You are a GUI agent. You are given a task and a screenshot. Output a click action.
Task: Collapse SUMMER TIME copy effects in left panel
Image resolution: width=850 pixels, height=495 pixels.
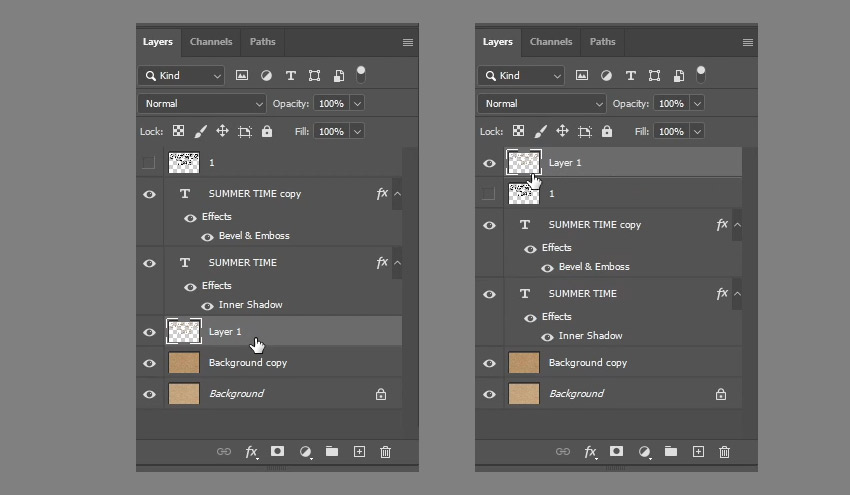tap(398, 194)
